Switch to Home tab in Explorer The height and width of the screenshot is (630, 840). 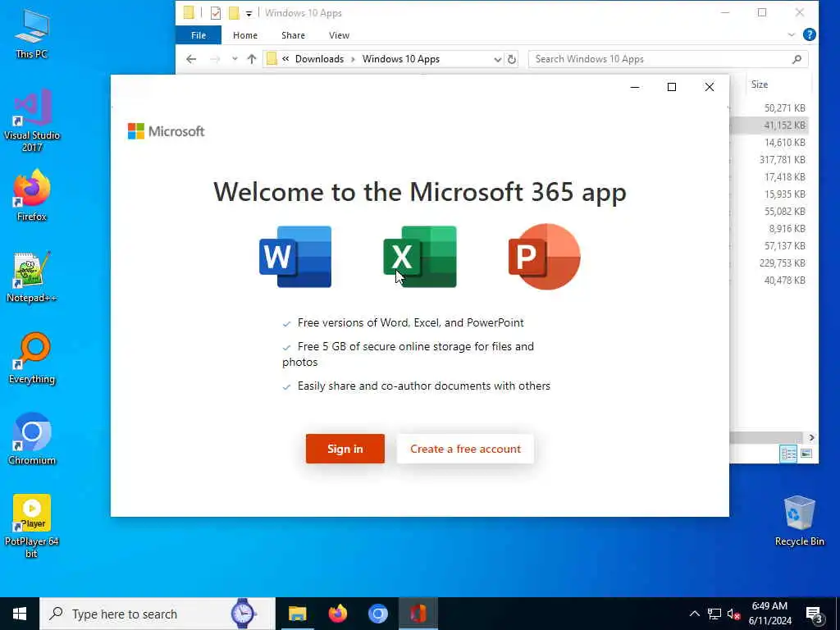pos(244,35)
